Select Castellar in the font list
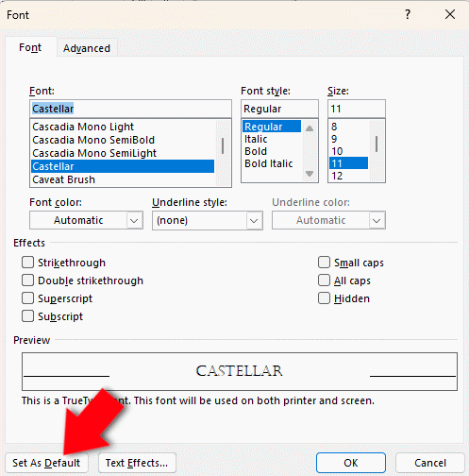The image size is (469, 476). (x=123, y=166)
